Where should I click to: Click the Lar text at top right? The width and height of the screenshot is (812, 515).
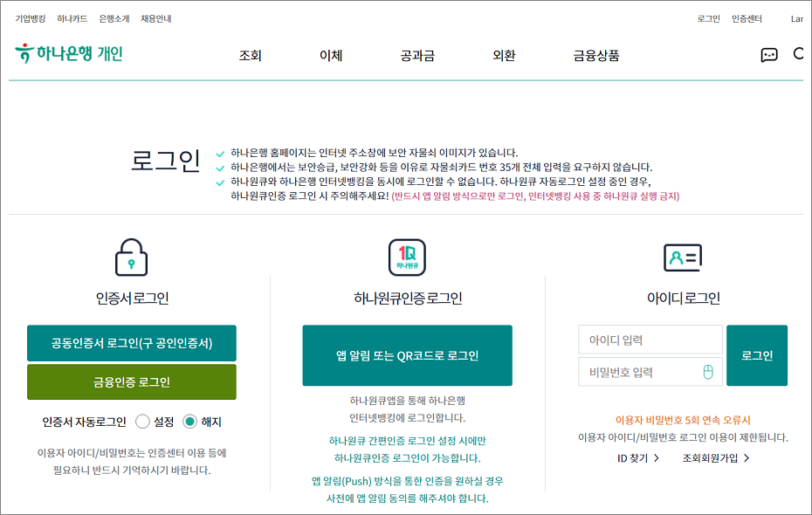tap(796, 19)
